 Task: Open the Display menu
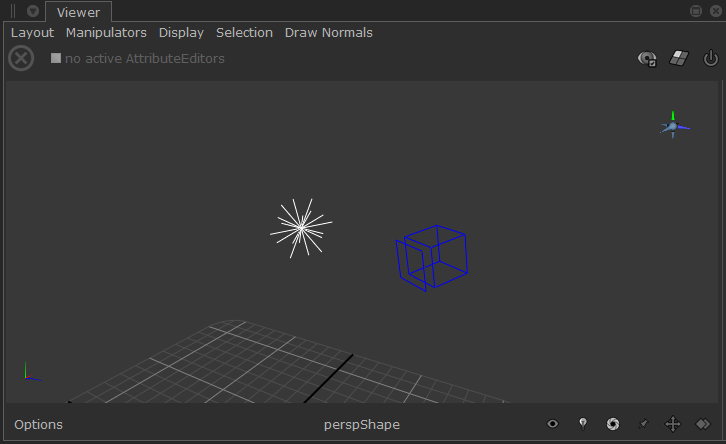pyautogui.click(x=181, y=33)
